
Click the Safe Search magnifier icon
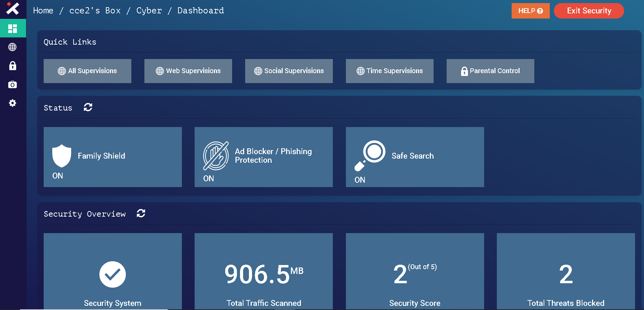(x=370, y=156)
